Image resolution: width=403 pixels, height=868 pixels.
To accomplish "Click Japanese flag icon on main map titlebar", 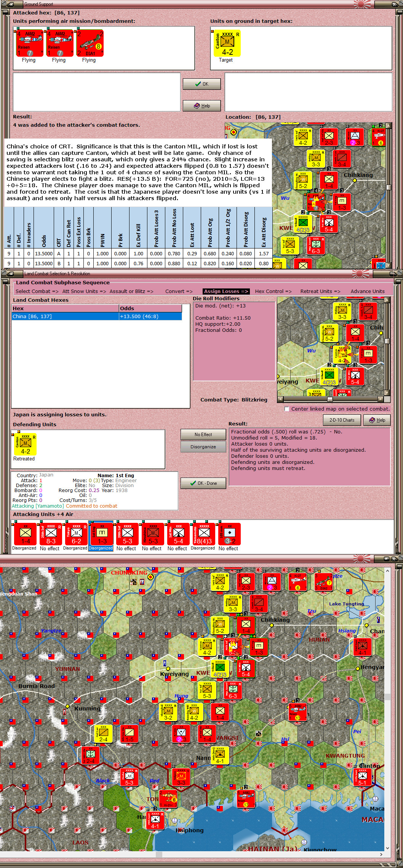I will coord(361,559).
